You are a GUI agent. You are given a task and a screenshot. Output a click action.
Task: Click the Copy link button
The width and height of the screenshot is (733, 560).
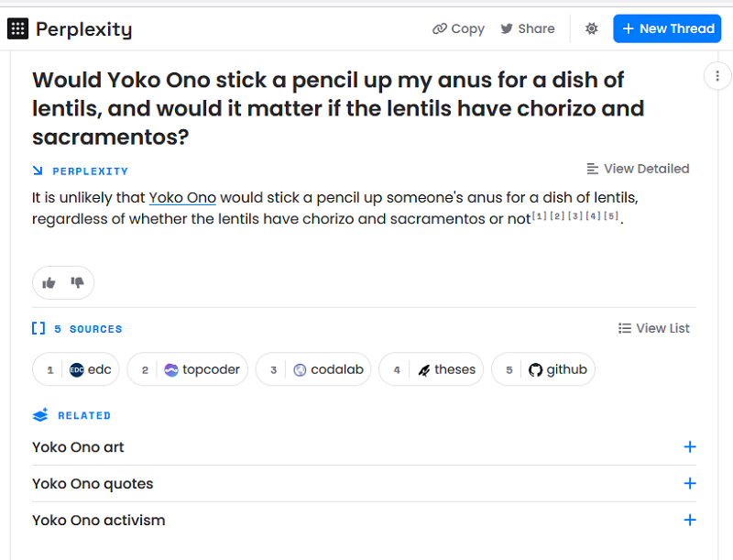coord(458,29)
